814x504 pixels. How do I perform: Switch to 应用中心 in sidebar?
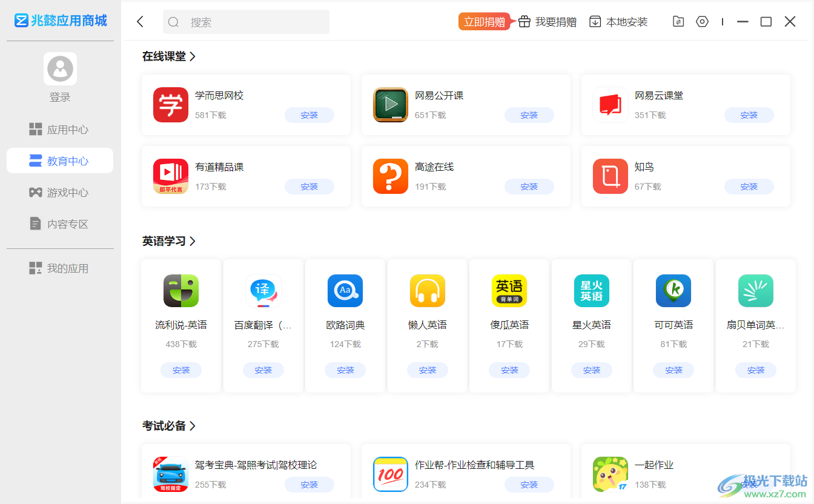pos(60,130)
